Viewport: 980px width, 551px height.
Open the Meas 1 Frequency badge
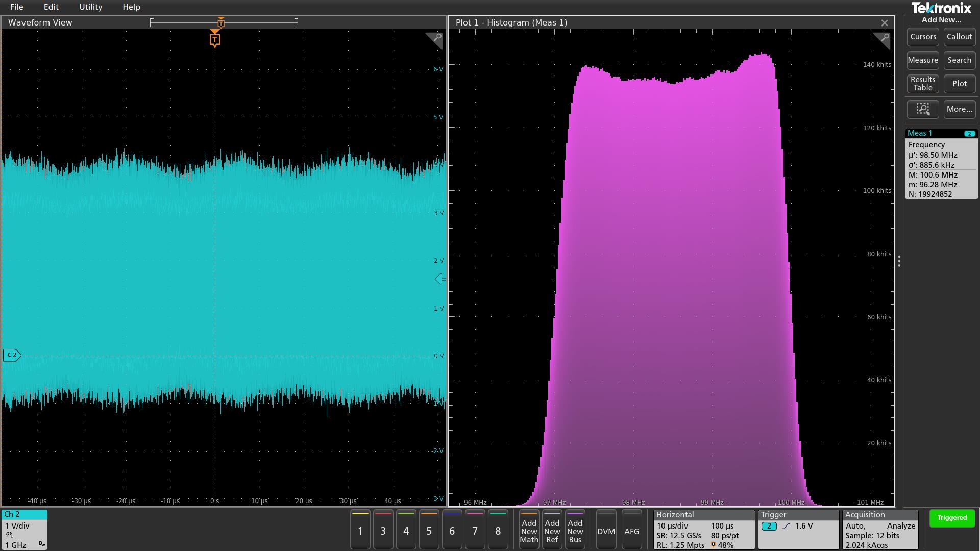pyautogui.click(x=941, y=164)
